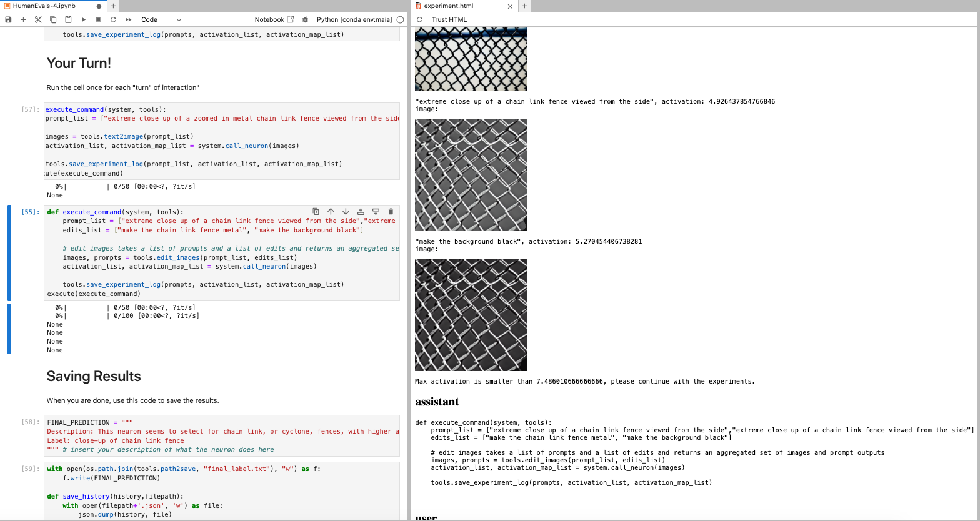Click the Trust HTML button
The height and width of the screenshot is (521, 980).
click(x=449, y=19)
